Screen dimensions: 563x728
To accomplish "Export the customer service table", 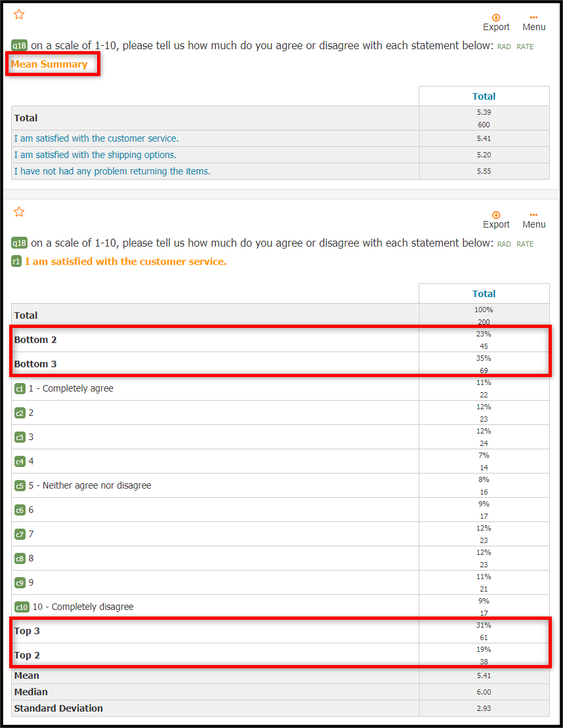I will pyautogui.click(x=496, y=220).
